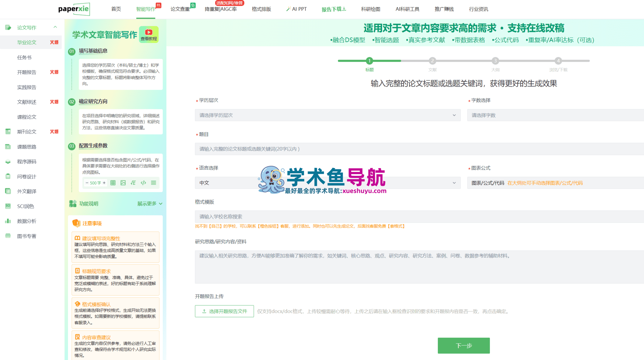Open the 论文查重 top menu tab

180,9
